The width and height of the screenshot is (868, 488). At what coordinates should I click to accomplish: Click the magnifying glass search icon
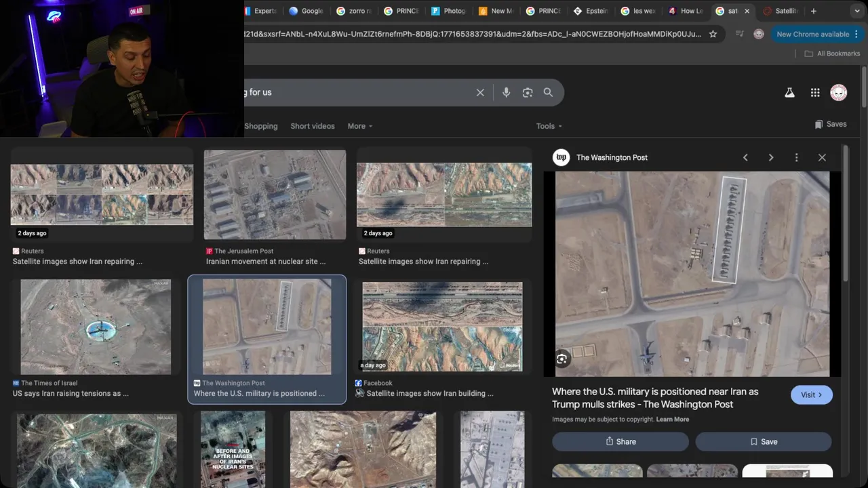pyautogui.click(x=548, y=92)
